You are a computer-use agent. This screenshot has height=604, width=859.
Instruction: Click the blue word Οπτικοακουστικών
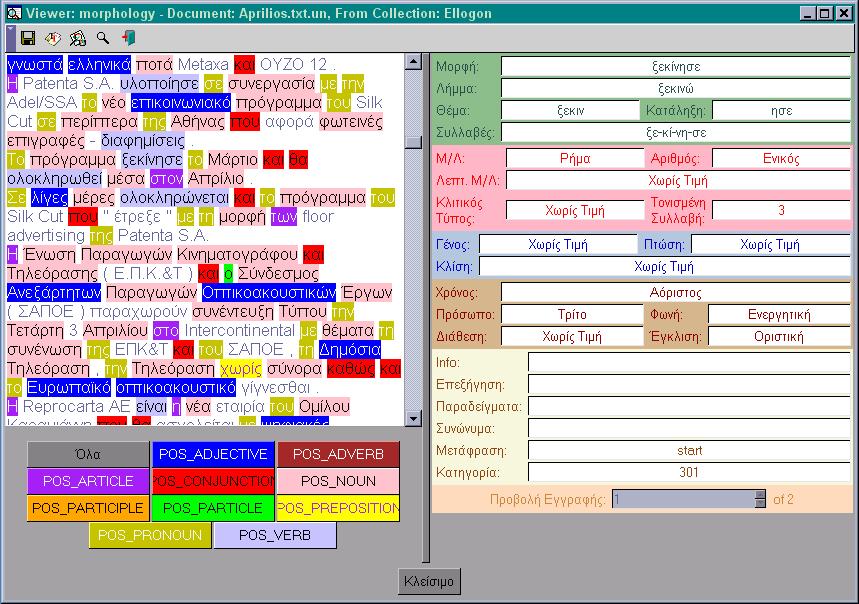point(269,293)
